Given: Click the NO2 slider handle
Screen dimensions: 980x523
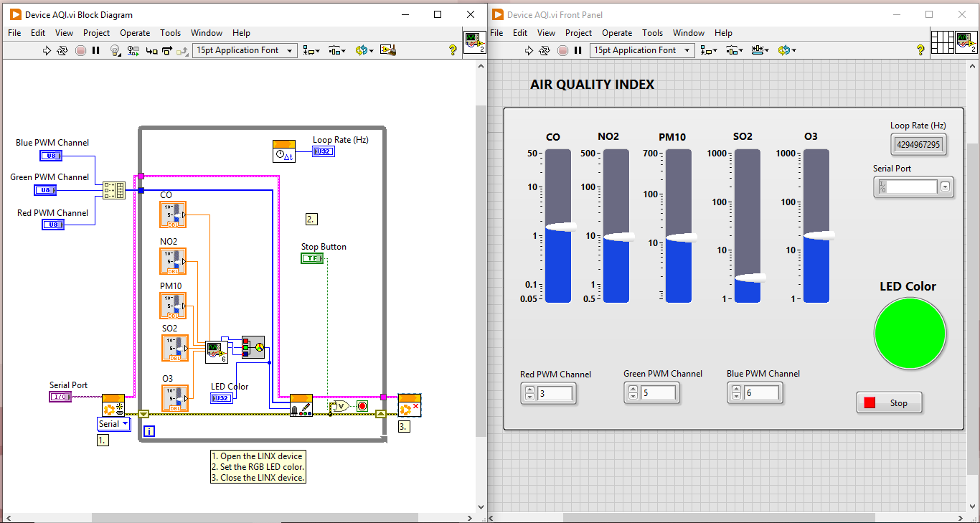Looking at the screenshot, I should click(x=618, y=236).
